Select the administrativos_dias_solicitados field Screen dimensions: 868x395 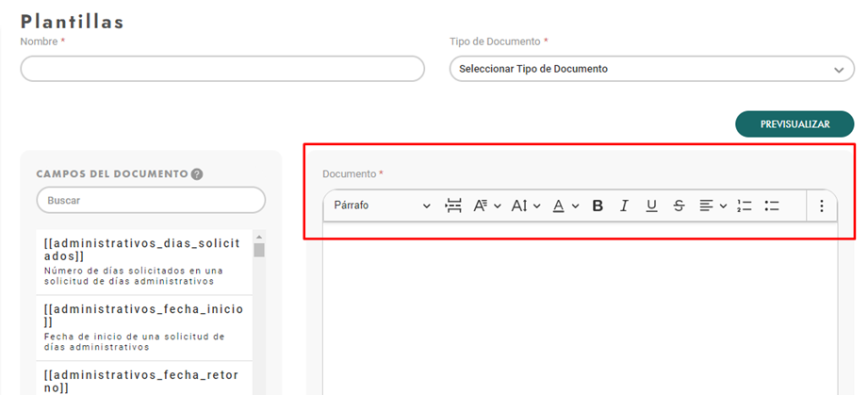144,262
